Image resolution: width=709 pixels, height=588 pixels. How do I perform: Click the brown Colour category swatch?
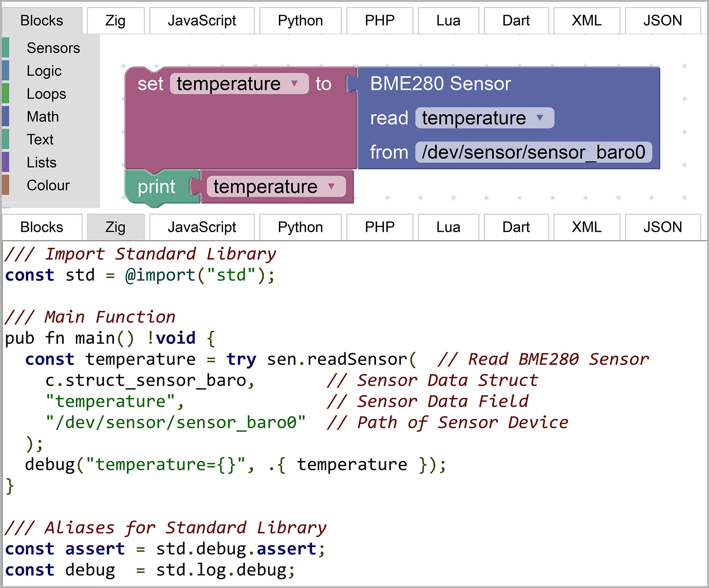click(x=5, y=185)
